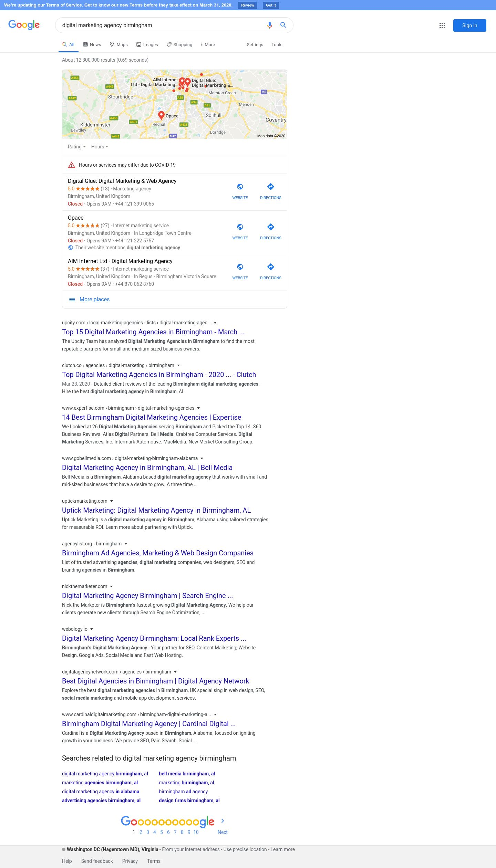The height and width of the screenshot is (868, 496).
Task: Open the Google apps grid
Action: (x=442, y=25)
